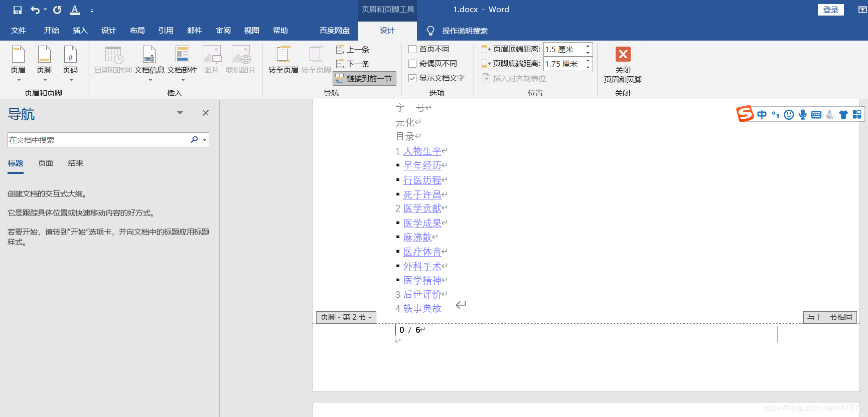Click Previous section (上一条)
The width and height of the screenshot is (868, 417).
(x=353, y=50)
